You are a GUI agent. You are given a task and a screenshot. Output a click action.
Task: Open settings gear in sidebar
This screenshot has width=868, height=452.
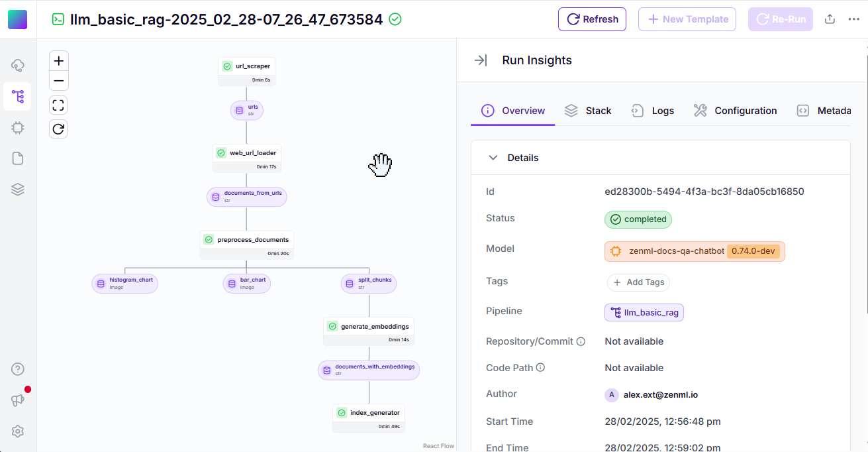pos(18,431)
